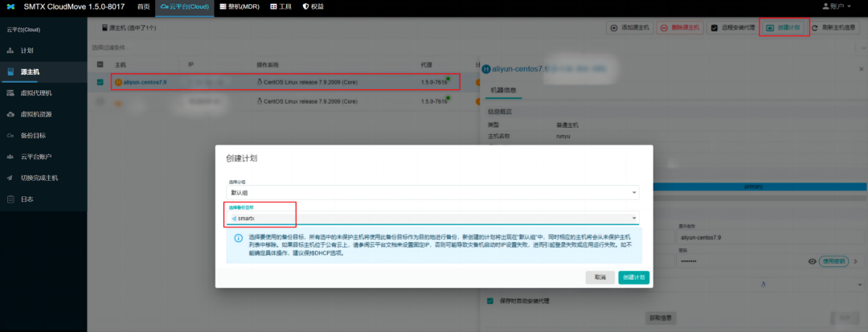The height and width of the screenshot is (332, 868).
Task: Click the 云平台账户 sidebar people icon
Action: [10, 157]
